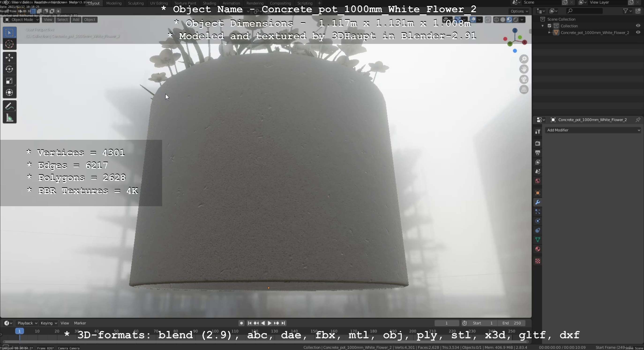This screenshot has width=644, height=350.
Task: Toggle the camera view icon
Action: pyautogui.click(x=524, y=79)
